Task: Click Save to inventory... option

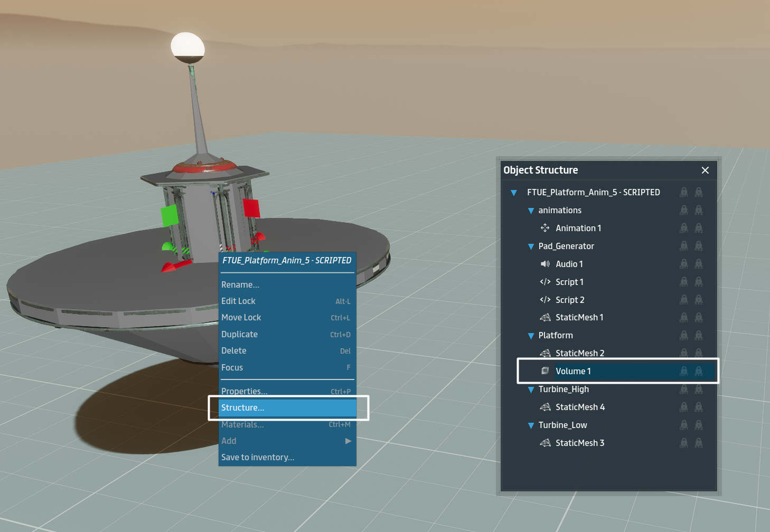Action: click(258, 457)
